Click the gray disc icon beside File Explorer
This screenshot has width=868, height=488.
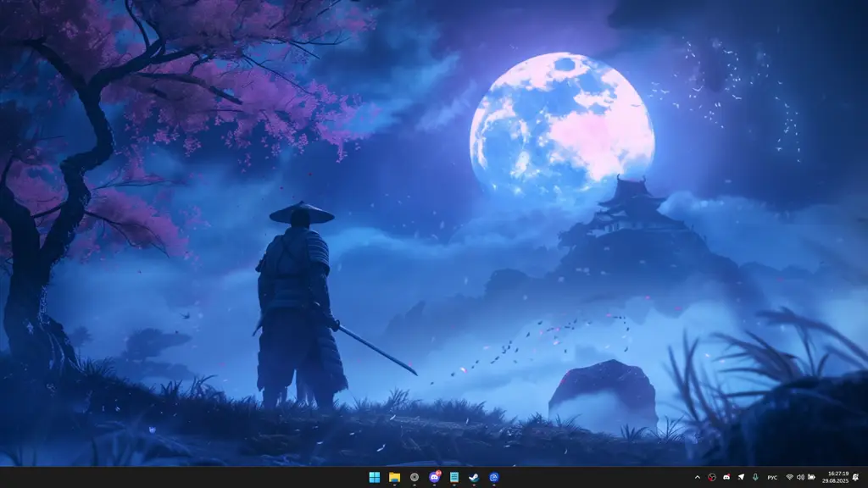click(x=415, y=477)
